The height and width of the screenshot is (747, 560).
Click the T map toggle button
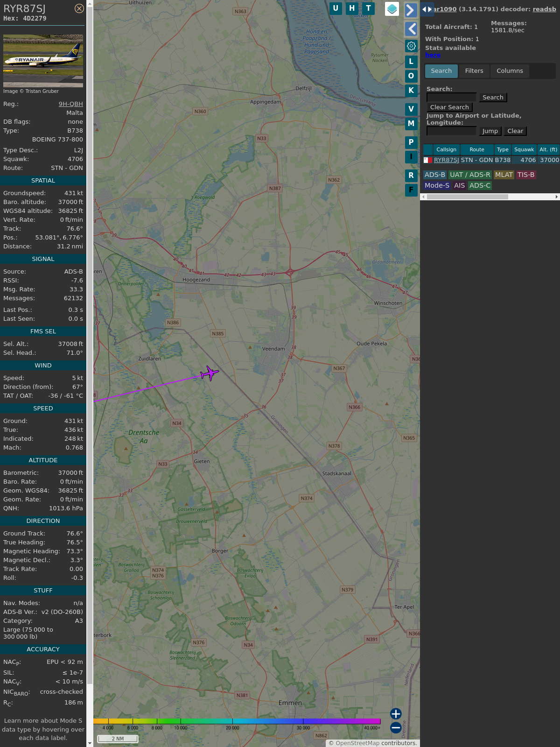(x=369, y=8)
